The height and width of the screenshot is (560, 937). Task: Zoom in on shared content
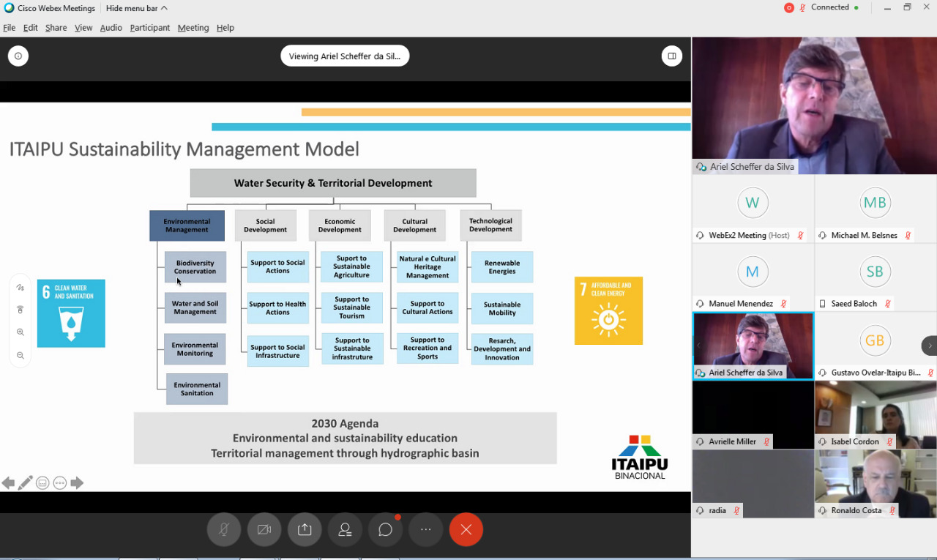20,332
